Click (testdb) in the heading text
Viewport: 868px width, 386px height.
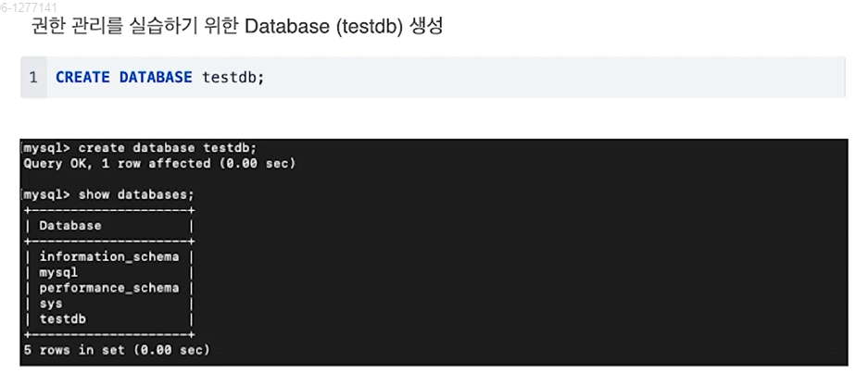click(x=368, y=27)
